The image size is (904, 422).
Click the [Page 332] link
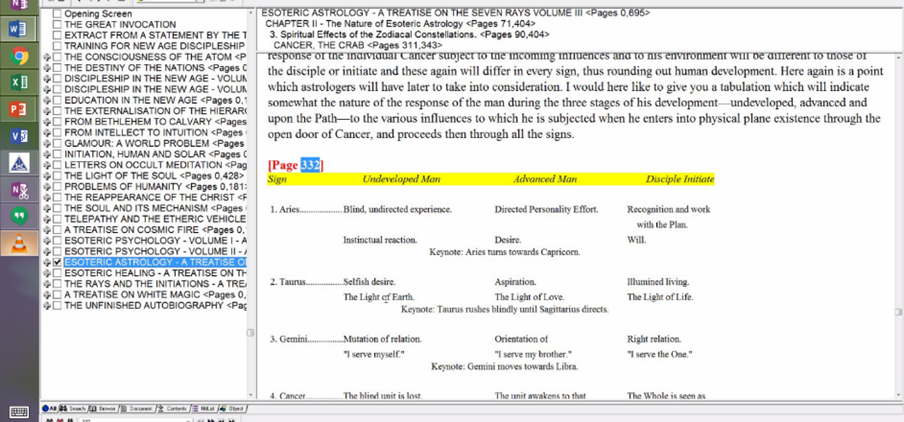coord(296,165)
